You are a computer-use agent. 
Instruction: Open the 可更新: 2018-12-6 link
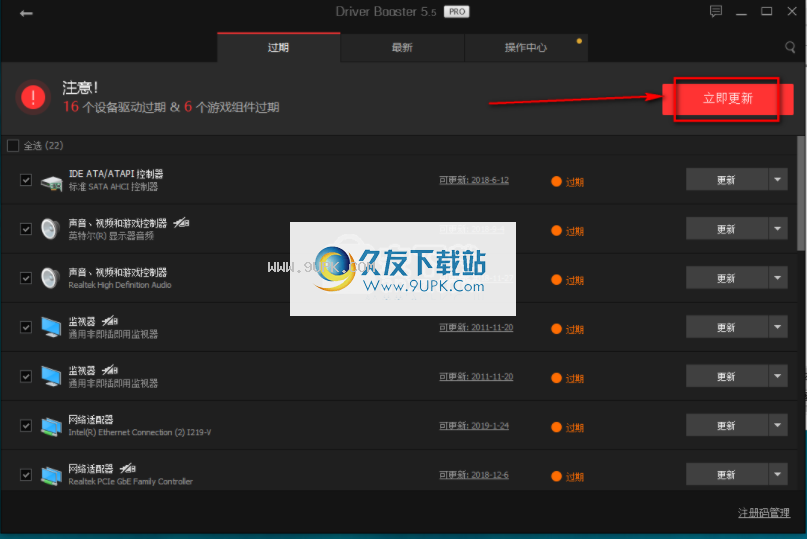click(x=473, y=475)
